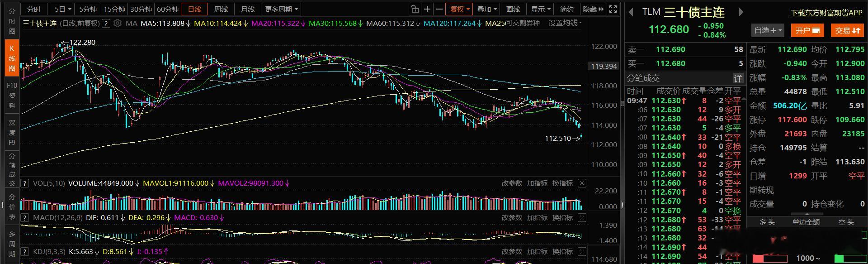Viewport: 868px width, 264px height.
Task: Open 分价表 in left sidebar
Action: click(12, 207)
